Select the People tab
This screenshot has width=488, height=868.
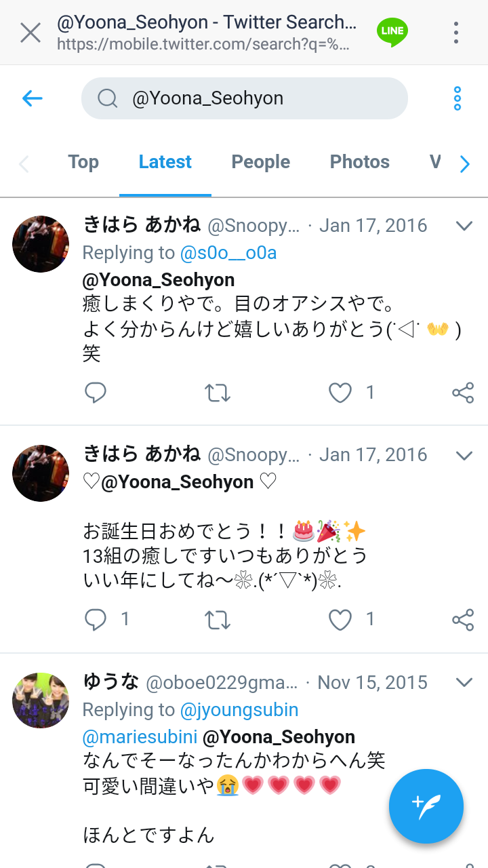pyautogui.click(x=260, y=162)
